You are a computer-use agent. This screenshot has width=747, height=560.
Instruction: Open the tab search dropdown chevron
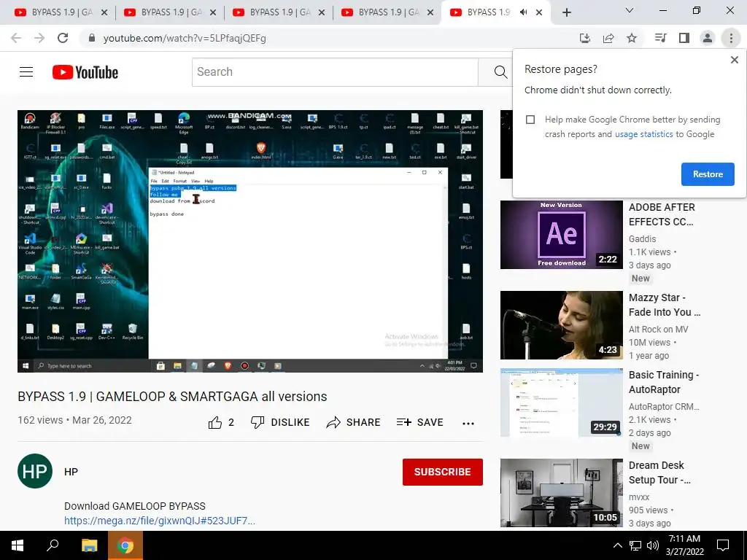630,10
